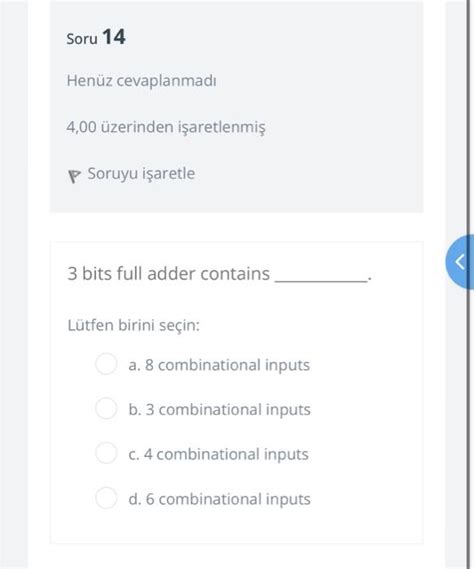Click the vertical scrollbar at right edge

pos(469,284)
